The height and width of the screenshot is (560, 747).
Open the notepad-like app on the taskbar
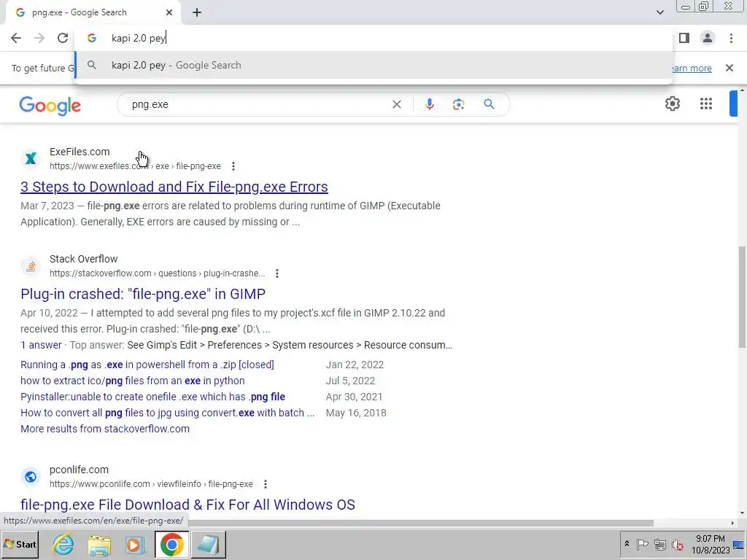coord(208,545)
